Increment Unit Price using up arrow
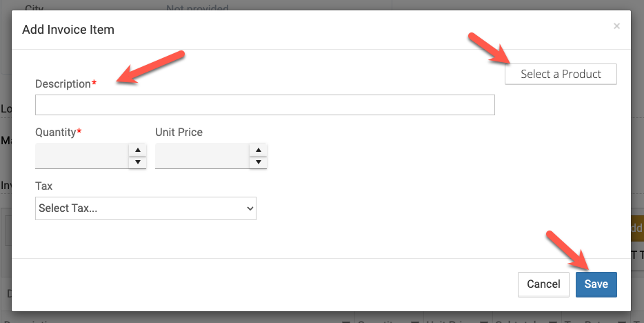This screenshot has height=323, width=644. click(259, 150)
